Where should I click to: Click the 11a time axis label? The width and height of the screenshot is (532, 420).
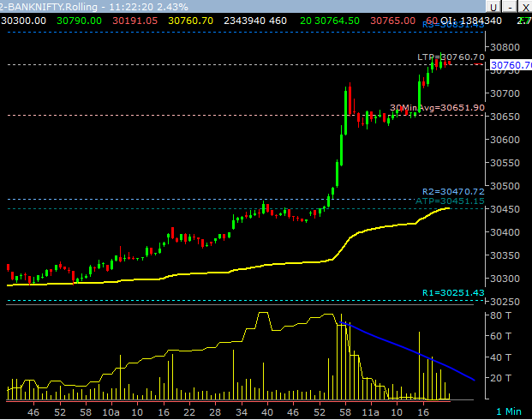point(370,412)
